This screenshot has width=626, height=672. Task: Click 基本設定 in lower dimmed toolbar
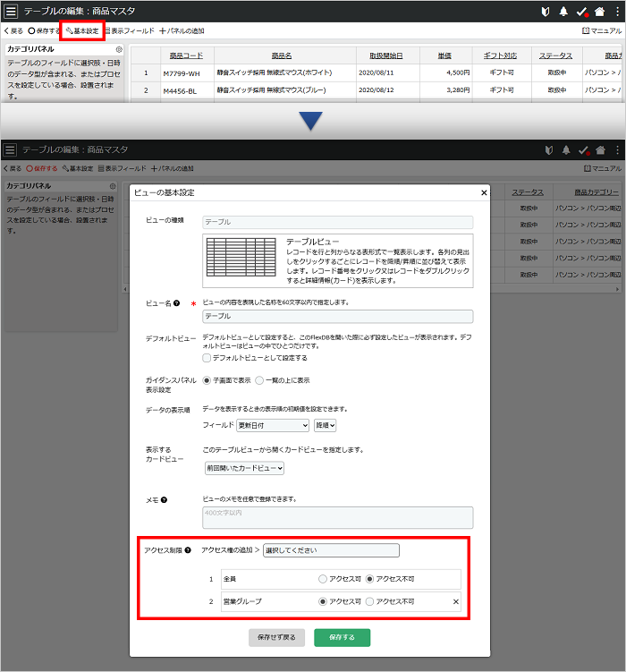pos(78,168)
